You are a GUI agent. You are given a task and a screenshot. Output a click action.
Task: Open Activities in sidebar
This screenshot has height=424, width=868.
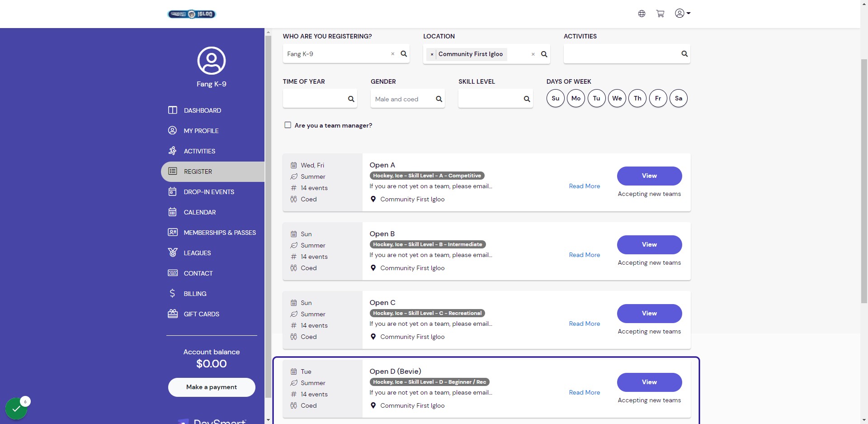212,151
